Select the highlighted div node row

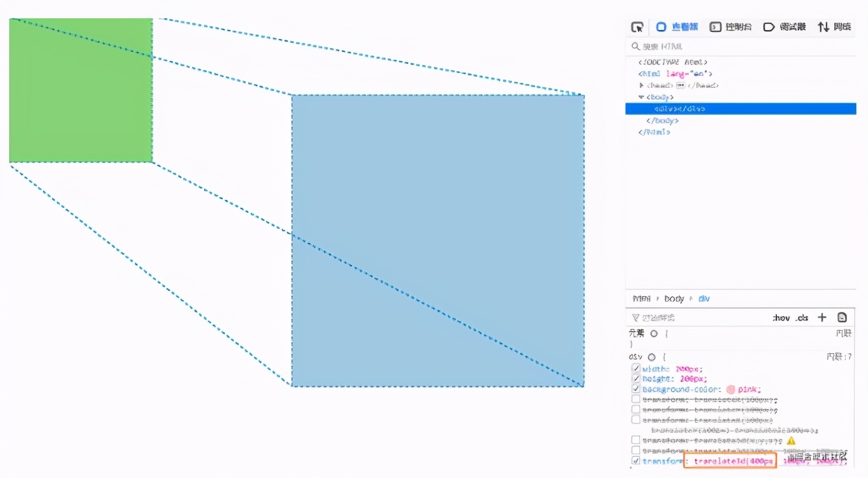(x=741, y=108)
